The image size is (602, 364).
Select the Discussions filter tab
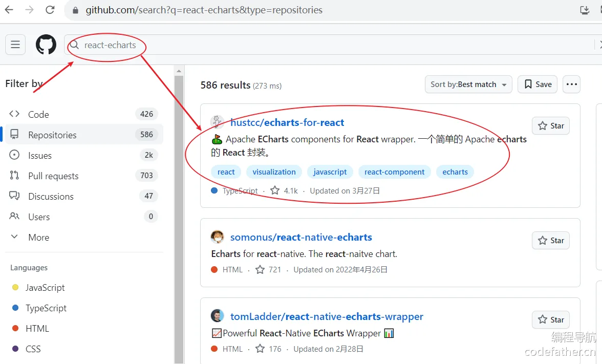[x=84, y=196]
